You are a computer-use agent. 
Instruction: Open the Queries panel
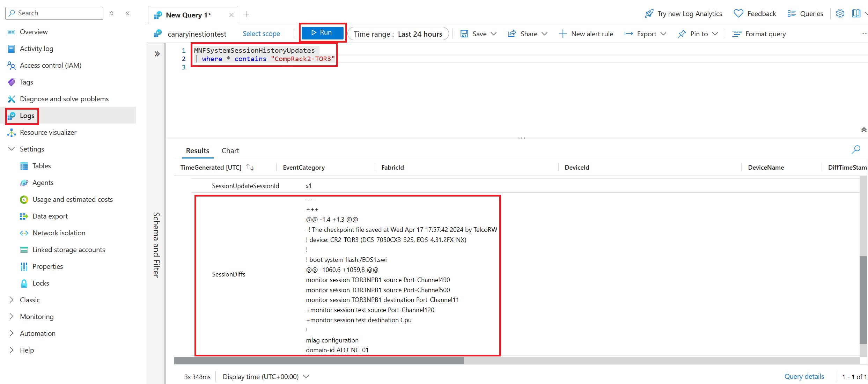coord(805,14)
